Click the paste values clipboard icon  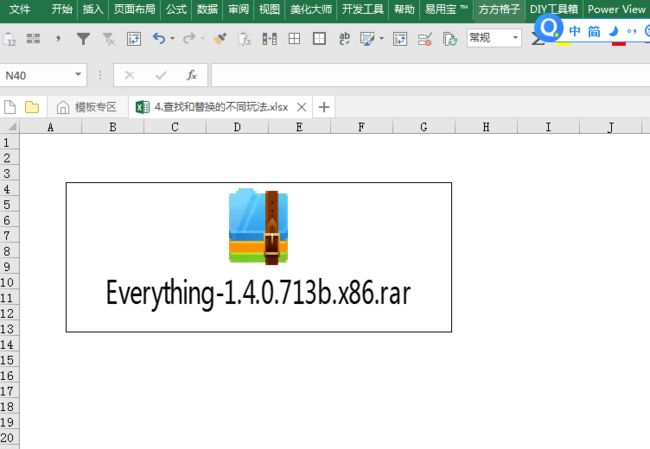tap(9, 39)
